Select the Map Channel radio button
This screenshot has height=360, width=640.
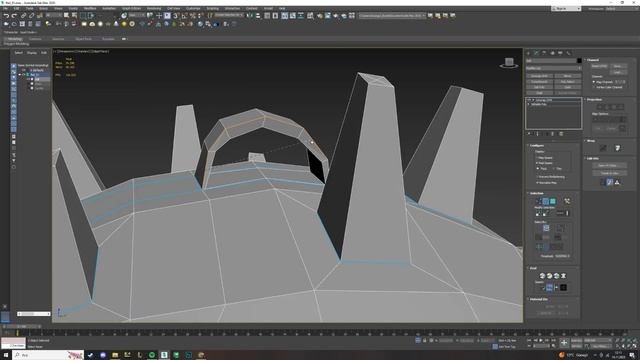pos(604,82)
